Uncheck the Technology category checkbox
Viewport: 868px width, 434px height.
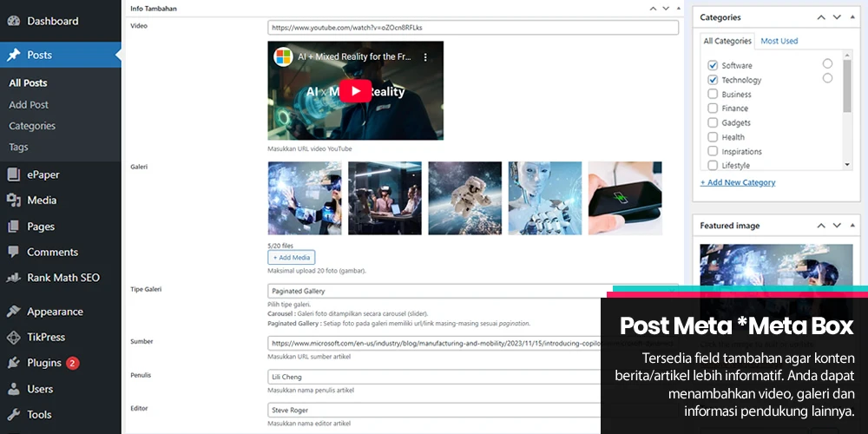click(713, 80)
